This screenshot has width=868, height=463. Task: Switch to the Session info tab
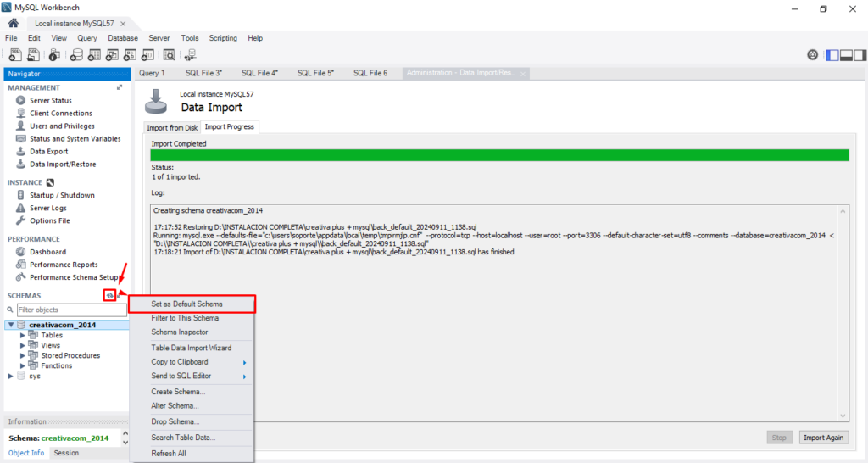click(x=66, y=453)
